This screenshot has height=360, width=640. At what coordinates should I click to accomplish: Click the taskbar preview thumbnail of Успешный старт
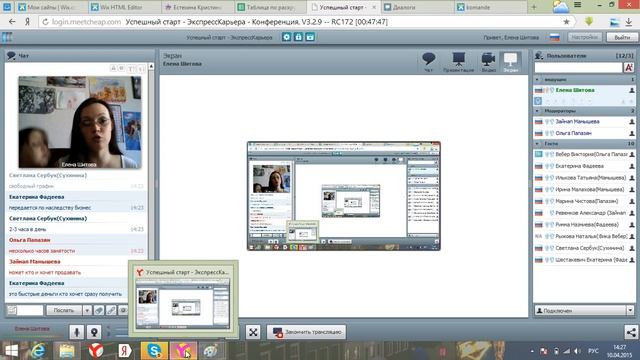(x=183, y=304)
